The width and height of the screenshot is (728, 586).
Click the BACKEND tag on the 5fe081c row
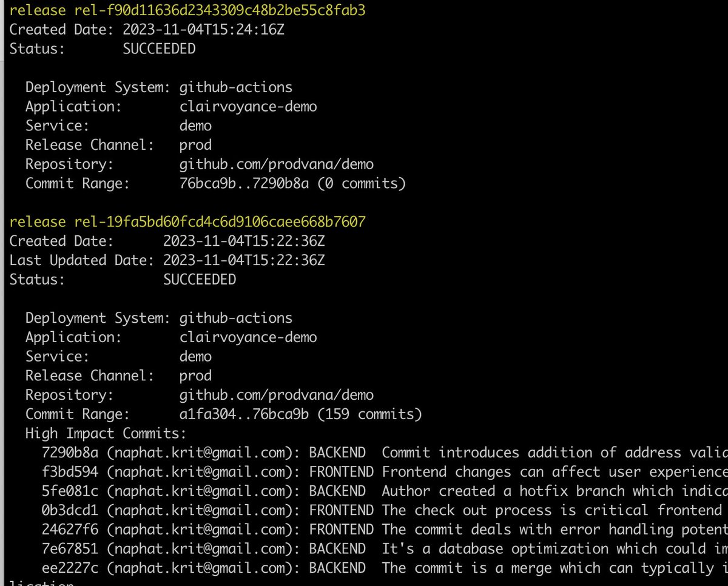[x=337, y=491]
